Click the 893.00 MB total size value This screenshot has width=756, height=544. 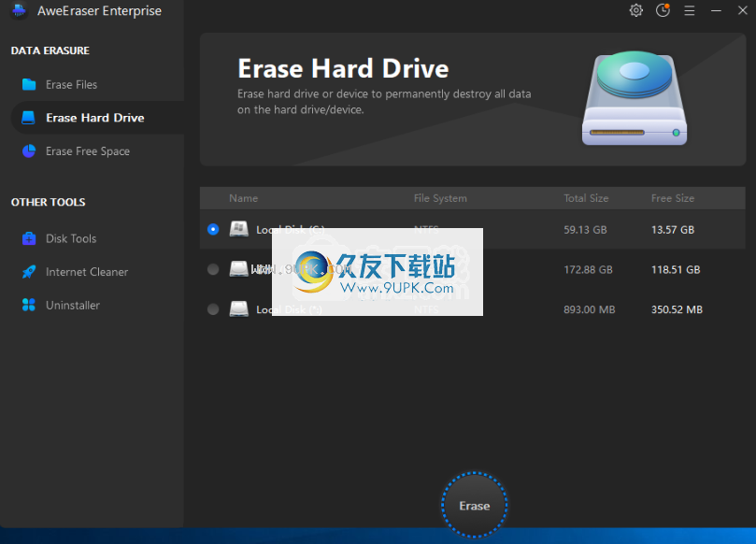tap(589, 309)
